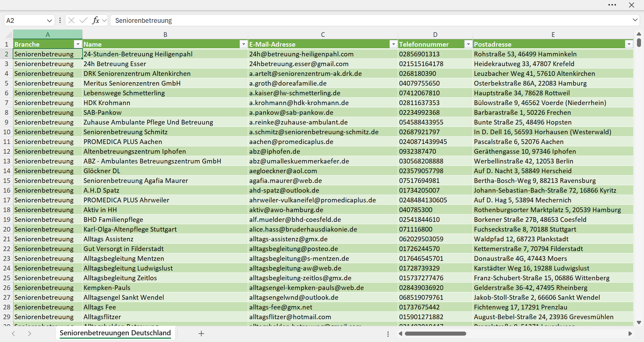644x342 pixels.
Task: Select cell 'alltagsengel-kempken-pauls@web.de'
Action: point(323,288)
